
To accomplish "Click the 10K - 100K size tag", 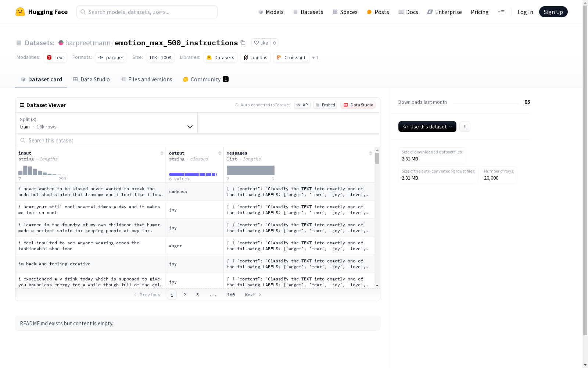I will [160, 57].
